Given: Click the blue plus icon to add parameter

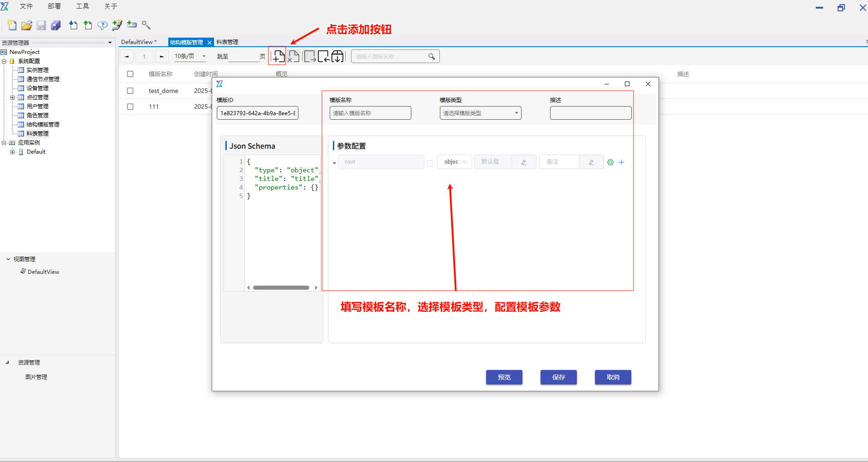Looking at the screenshot, I should (x=621, y=162).
